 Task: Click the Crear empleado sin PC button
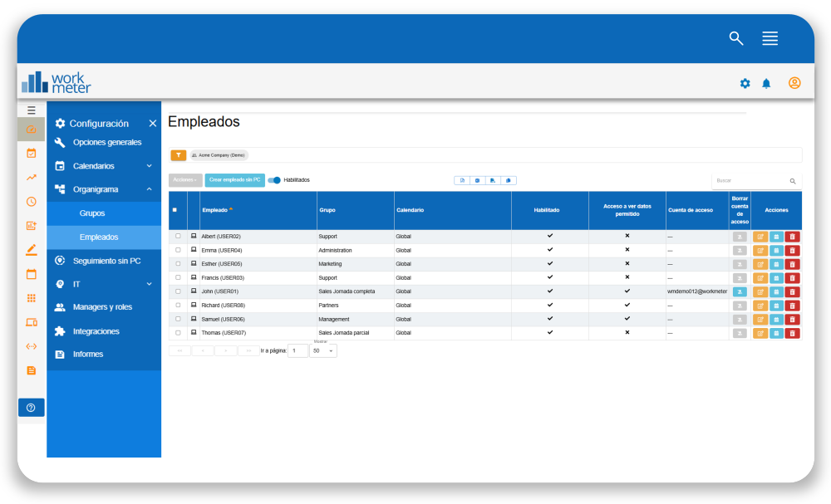point(234,180)
